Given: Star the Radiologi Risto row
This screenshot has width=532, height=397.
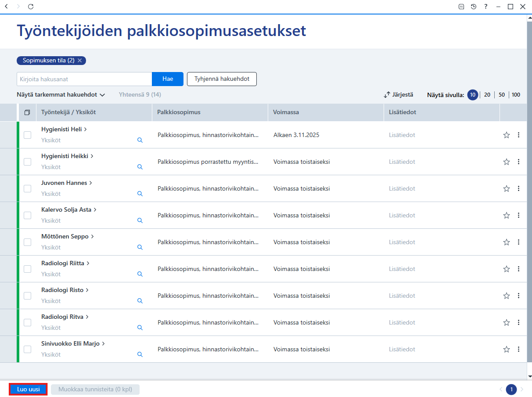Looking at the screenshot, I should click(507, 296).
